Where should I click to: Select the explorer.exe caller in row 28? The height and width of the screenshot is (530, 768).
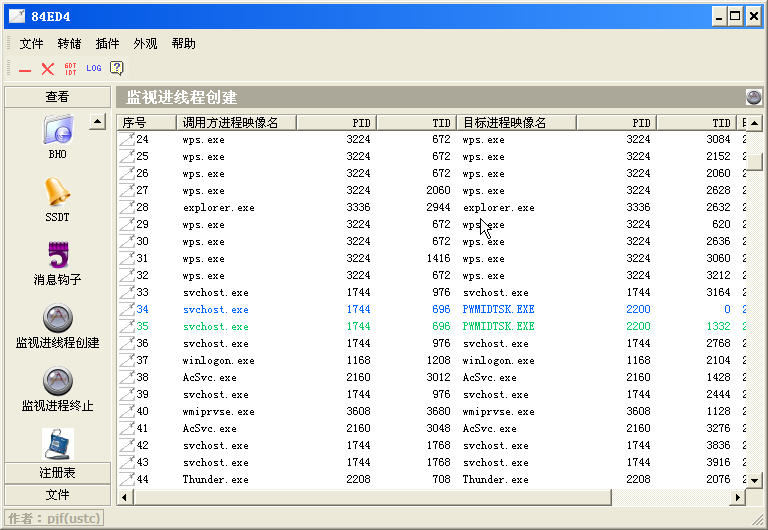(219, 208)
